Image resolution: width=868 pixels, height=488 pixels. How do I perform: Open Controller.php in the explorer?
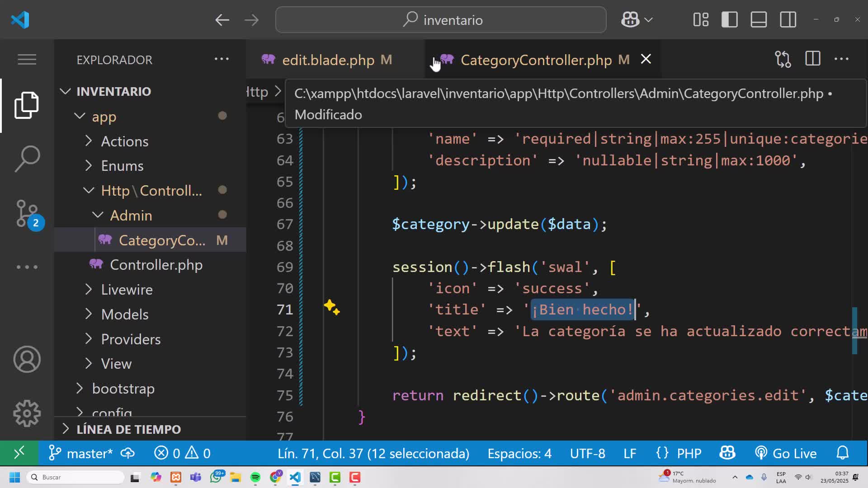150,265
